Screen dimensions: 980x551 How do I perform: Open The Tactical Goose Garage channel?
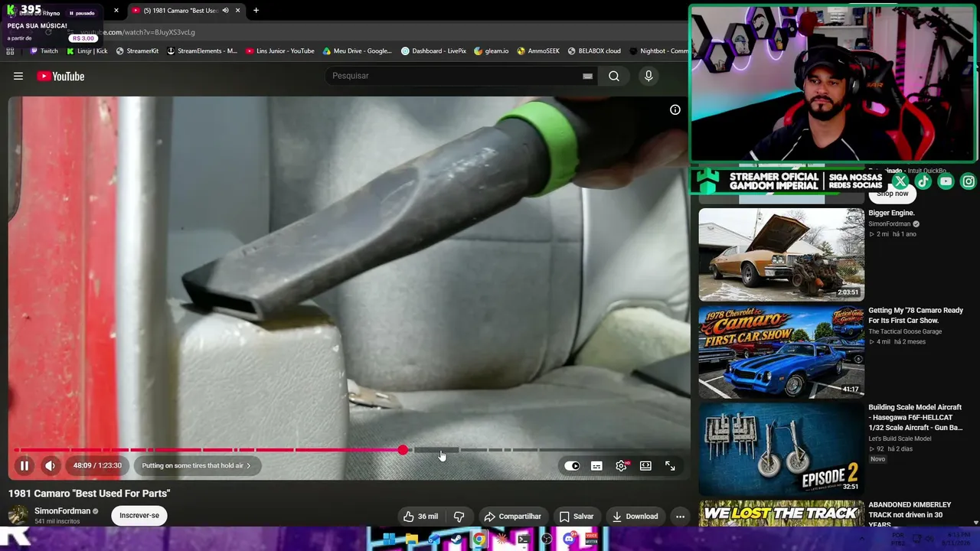905,331
